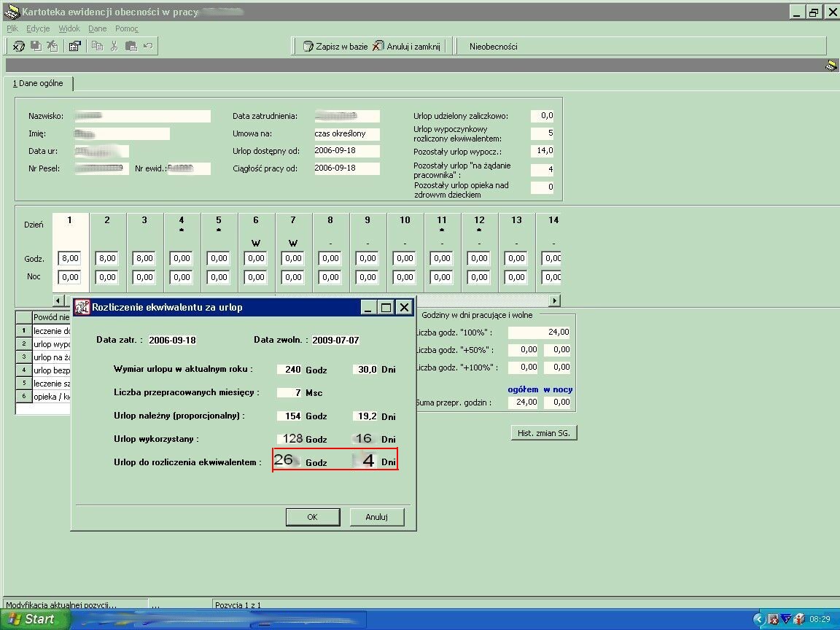Click the first toolbar icon with the pencil

click(x=19, y=46)
